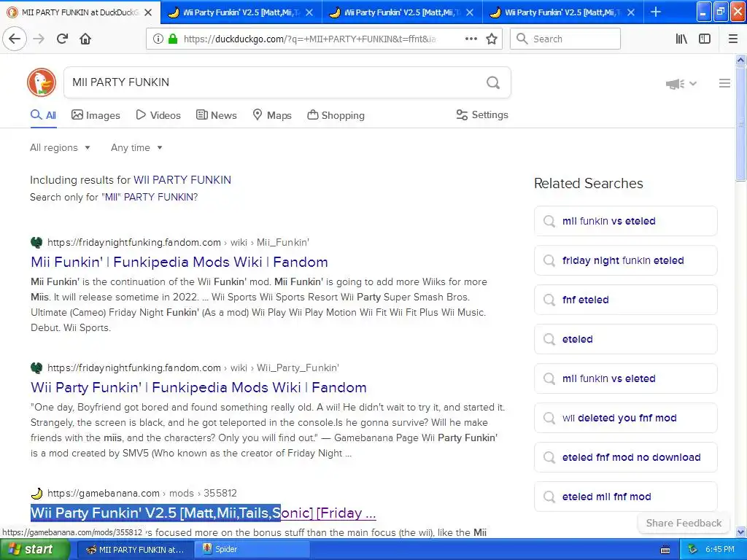Select related search 'mii funkin vs eleted'

pyautogui.click(x=625, y=378)
